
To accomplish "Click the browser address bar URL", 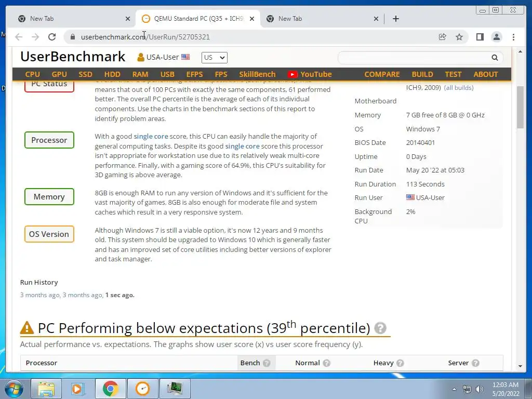I will point(145,37).
